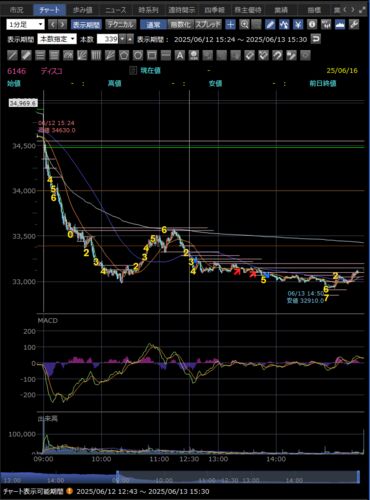
Task: Click stock code 6146
Action: (16, 71)
